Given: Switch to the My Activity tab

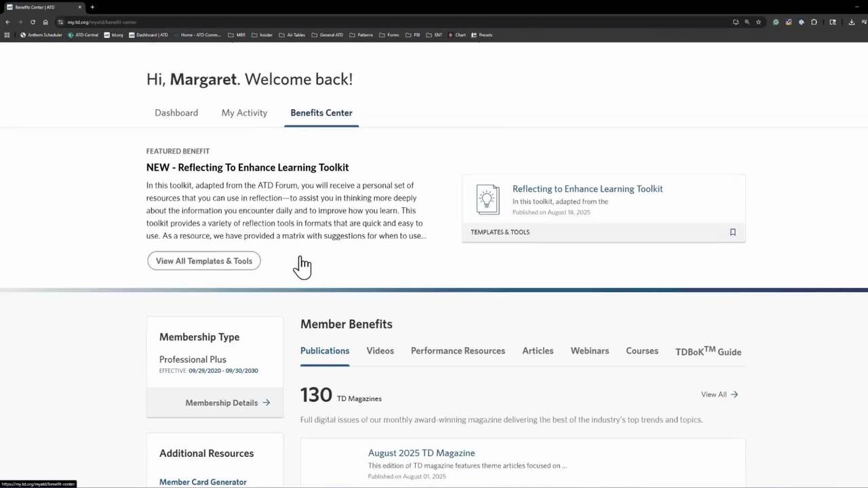Looking at the screenshot, I should [244, 113].
